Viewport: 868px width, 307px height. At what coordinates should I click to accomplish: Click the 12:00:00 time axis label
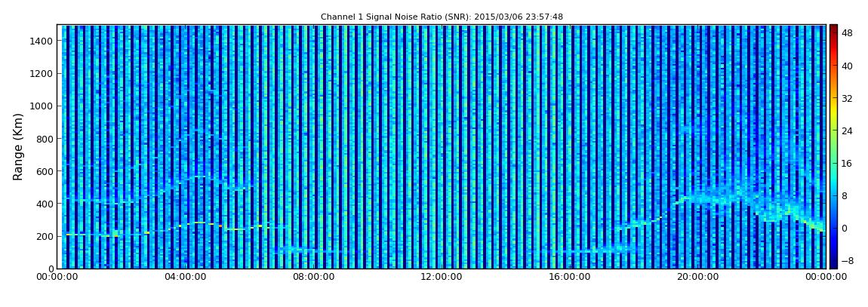[442, 277]
